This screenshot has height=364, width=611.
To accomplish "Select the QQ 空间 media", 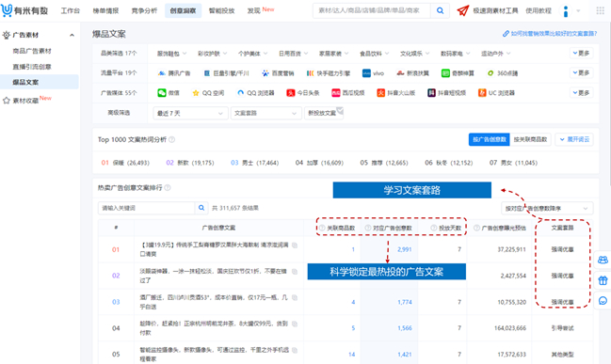I will [208, 93].
